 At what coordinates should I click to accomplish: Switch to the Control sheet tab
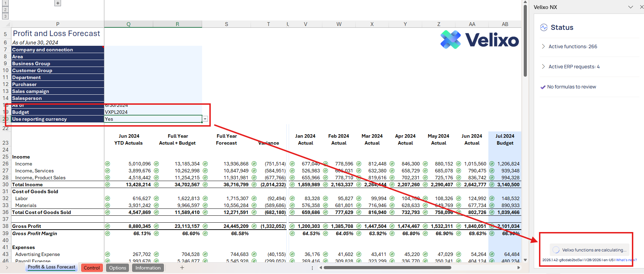92,268
